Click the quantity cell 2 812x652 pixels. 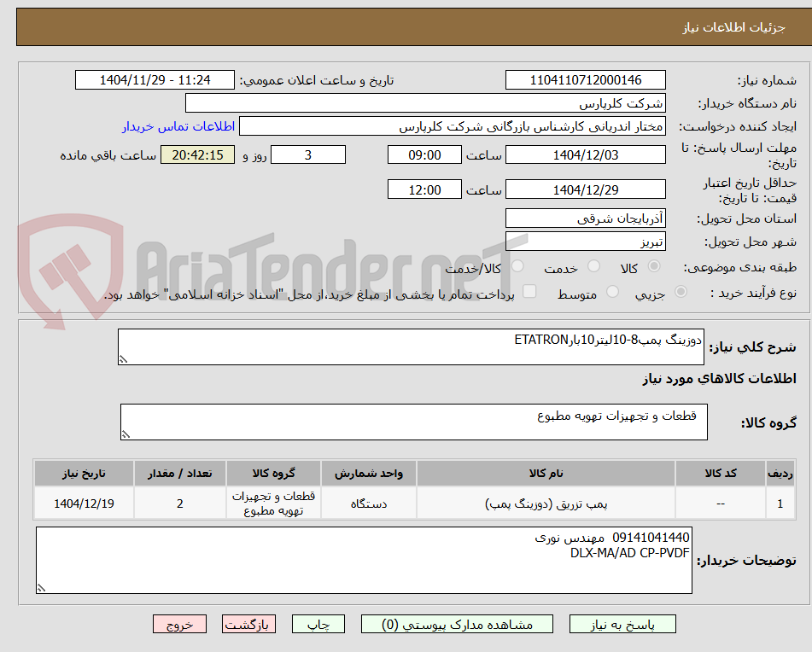(179, 504)
